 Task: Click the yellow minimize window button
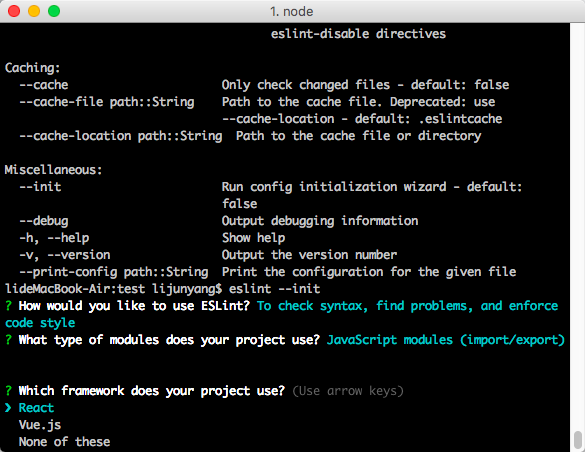coord(34,11)
